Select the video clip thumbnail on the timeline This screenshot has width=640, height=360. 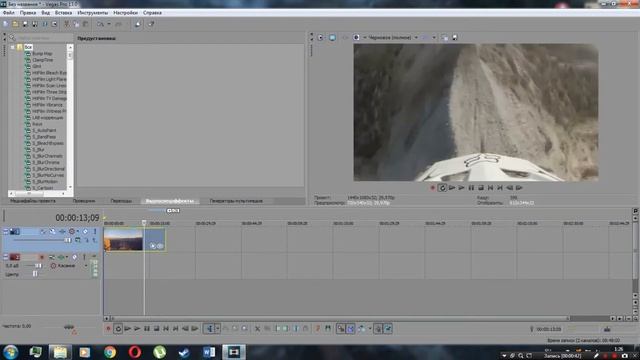coord(123,240)
